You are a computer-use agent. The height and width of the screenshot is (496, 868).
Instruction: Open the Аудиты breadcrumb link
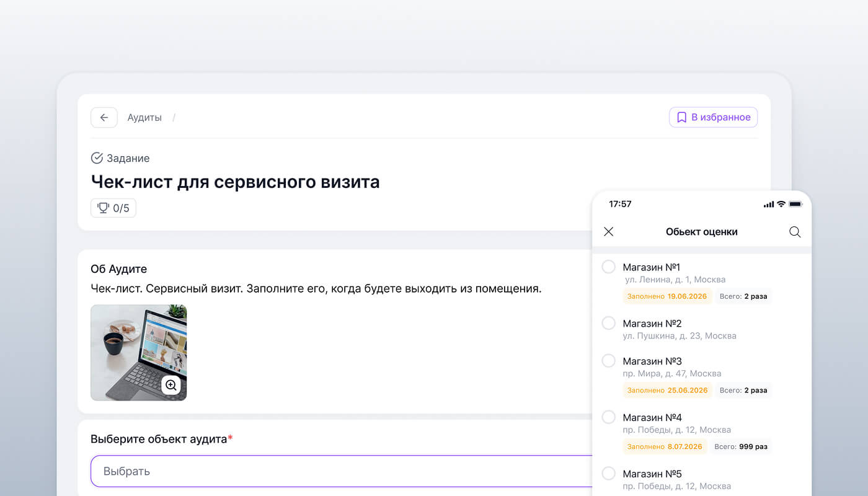coord(144,117)
